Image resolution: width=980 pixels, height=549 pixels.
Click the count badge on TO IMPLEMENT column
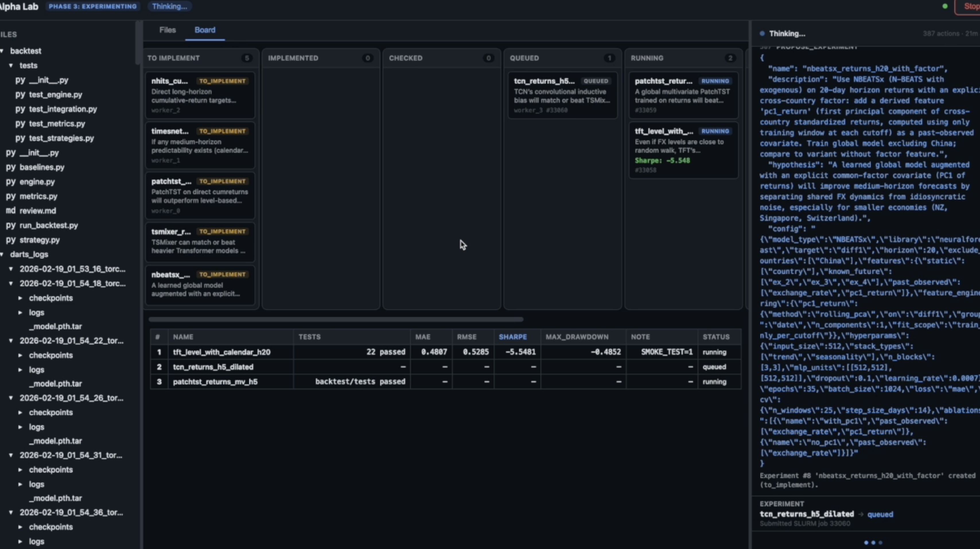(x=247, y=58)
